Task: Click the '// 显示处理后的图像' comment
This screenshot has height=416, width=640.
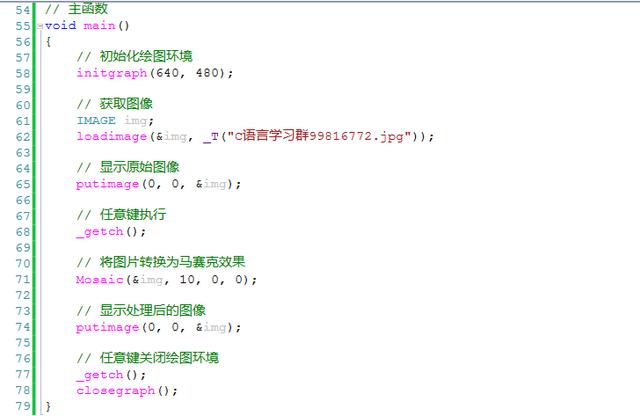Action: coord(141,310)
